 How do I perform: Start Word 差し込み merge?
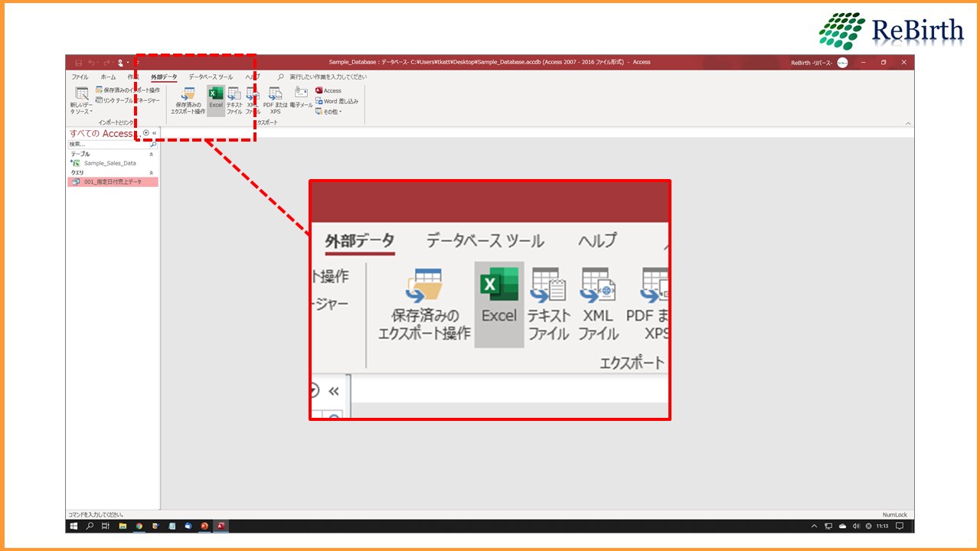pos(337,101)
